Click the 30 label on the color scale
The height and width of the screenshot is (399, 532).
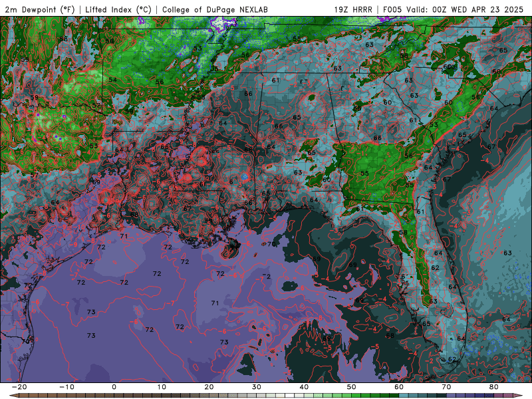[257, 387]
